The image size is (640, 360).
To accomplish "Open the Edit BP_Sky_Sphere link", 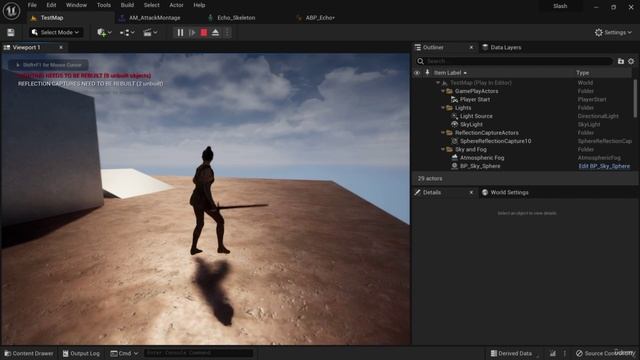I will pyautogui.click(x=604, y=166).
